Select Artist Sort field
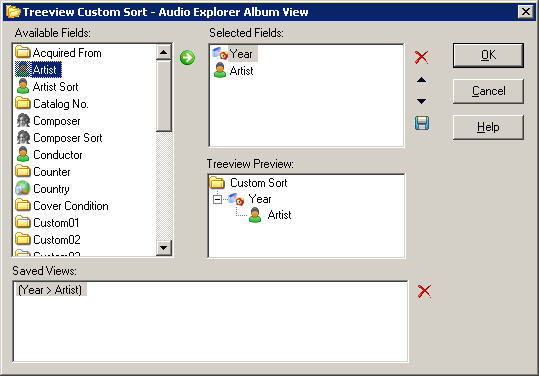The image size is (539, 376). coord(56,87)
